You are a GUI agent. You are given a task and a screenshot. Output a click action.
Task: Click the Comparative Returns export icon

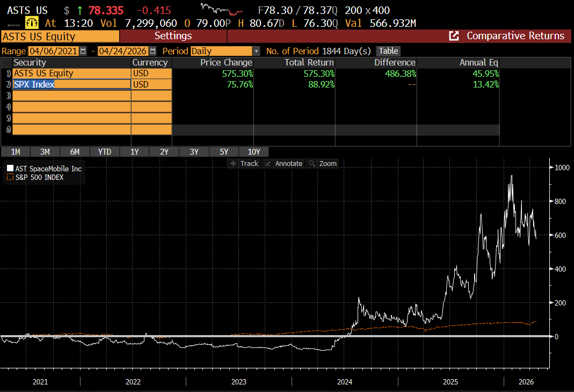click(x=454, y=36)
